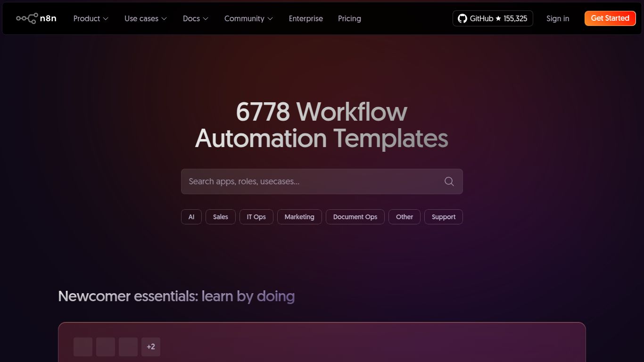
Task: Select Enterprise in the navigation bar
Action: coord(305,18)
